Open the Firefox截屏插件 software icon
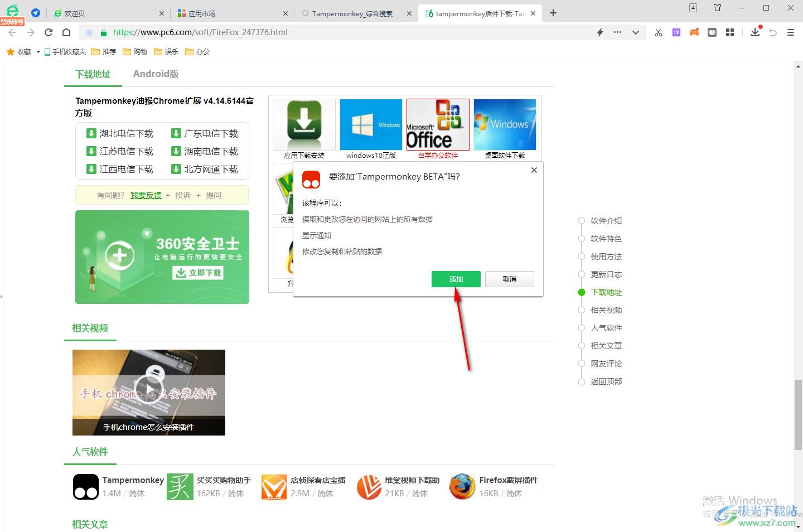Viewport: 803px width, 532px height. tap(462, 487)
